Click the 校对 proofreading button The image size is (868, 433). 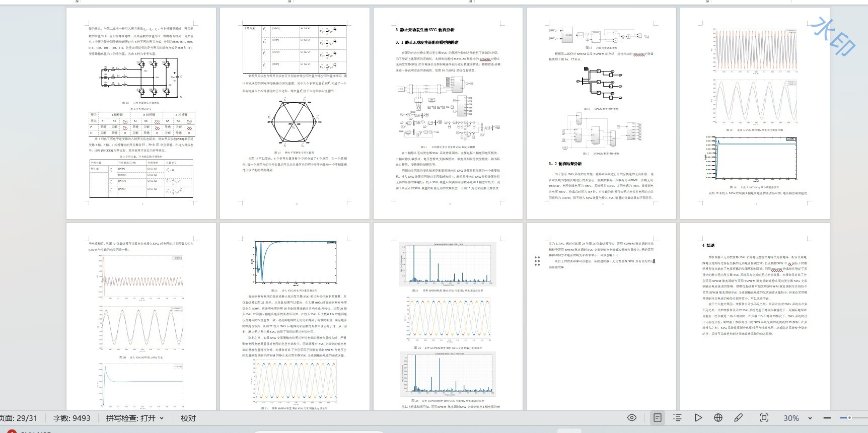188,418
